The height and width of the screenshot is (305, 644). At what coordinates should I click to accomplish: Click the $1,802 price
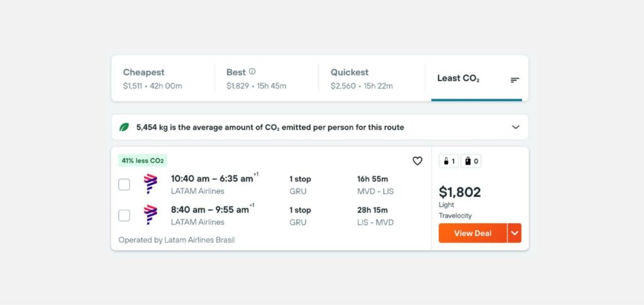tap(460, 192)
